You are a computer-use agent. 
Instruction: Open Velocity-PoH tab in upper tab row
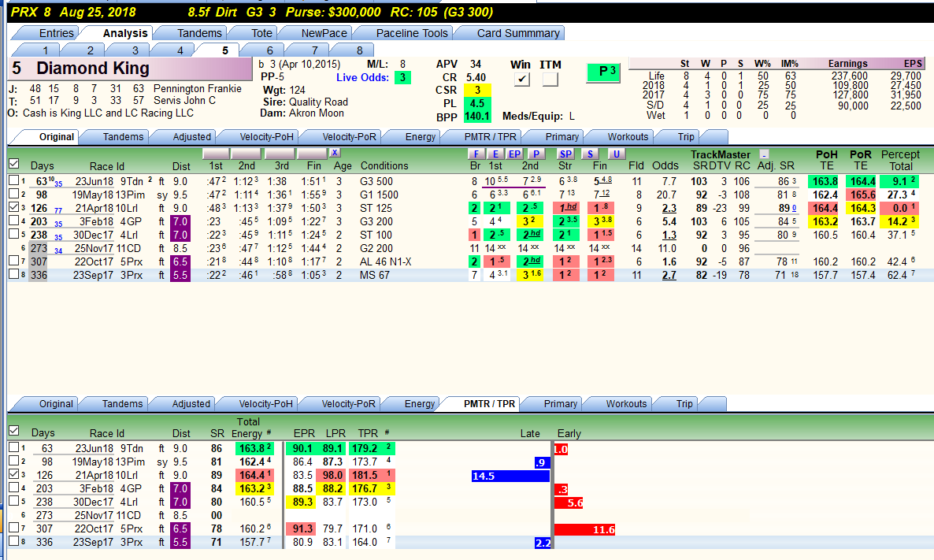tap(266, 136)
